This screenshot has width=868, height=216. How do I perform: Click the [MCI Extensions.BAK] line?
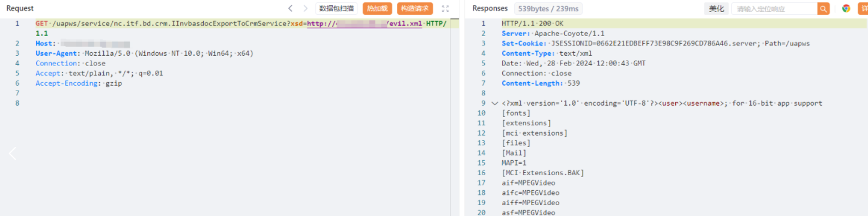pyautogui.click(x=543, y=173)
